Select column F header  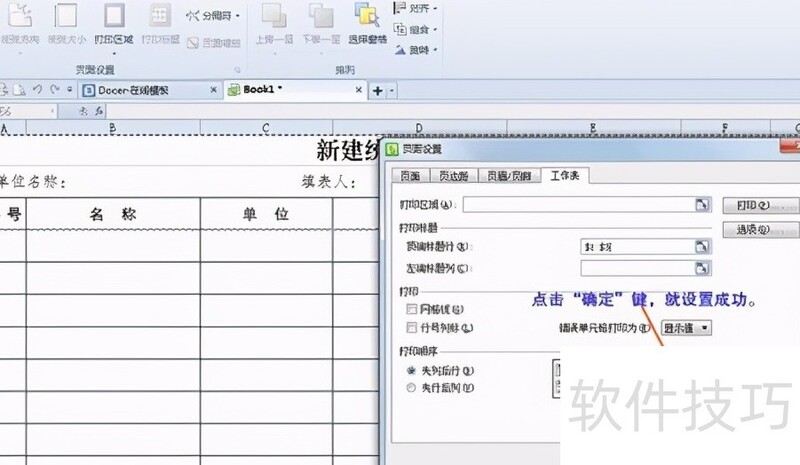point(725,128)
